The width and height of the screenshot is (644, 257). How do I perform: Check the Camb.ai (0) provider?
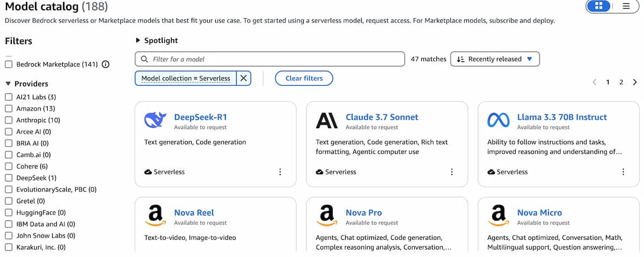9,155
